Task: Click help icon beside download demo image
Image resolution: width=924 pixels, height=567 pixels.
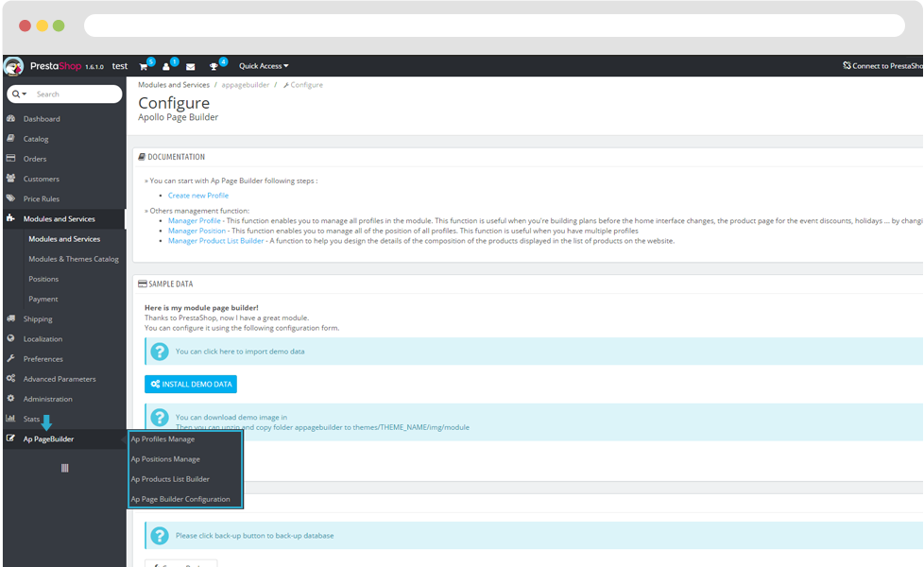Action: 159,418
